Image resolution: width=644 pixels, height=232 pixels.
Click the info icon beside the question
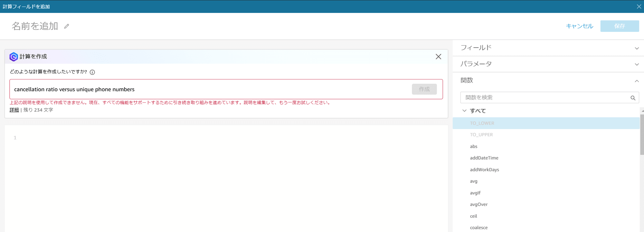pyautogui.click(x=92, y=72)
